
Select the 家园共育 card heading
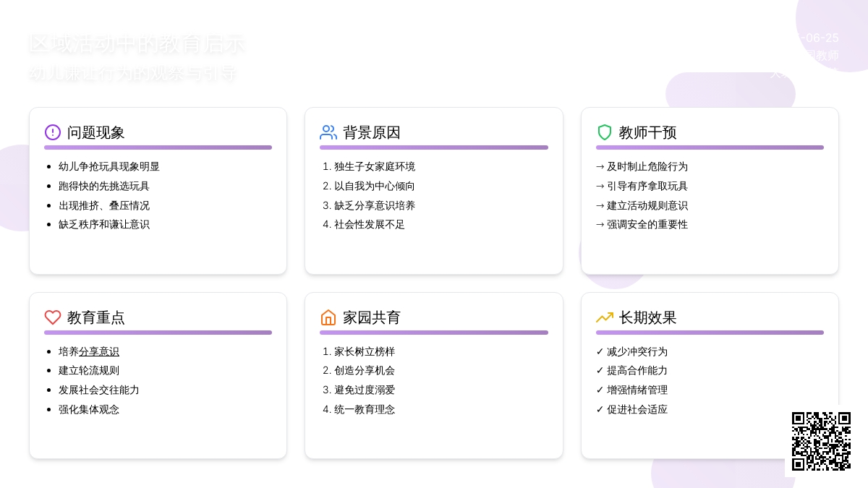pyautogui.click(x=372, y=317)
